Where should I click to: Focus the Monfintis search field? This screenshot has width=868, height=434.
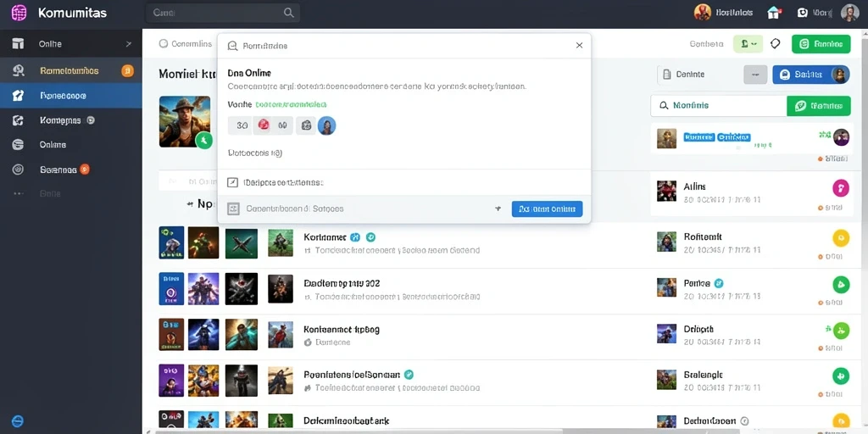click(719, 105)
